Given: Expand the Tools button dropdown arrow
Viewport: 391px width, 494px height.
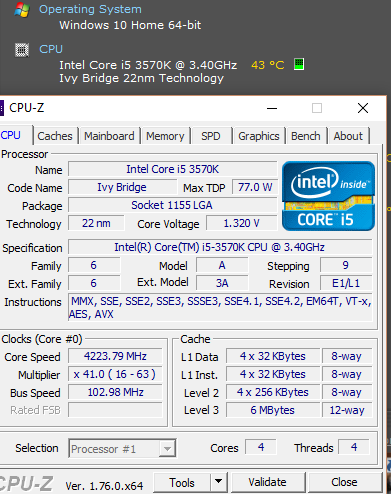Looking at the screenshot, I should [x=219, y=482].
